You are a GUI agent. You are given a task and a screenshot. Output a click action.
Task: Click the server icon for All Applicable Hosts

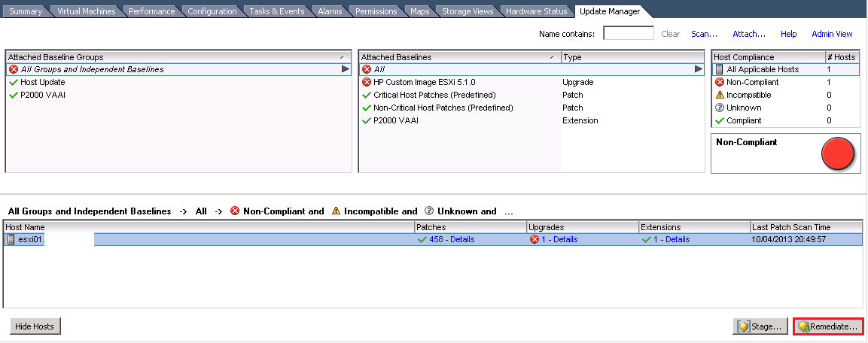719,69
